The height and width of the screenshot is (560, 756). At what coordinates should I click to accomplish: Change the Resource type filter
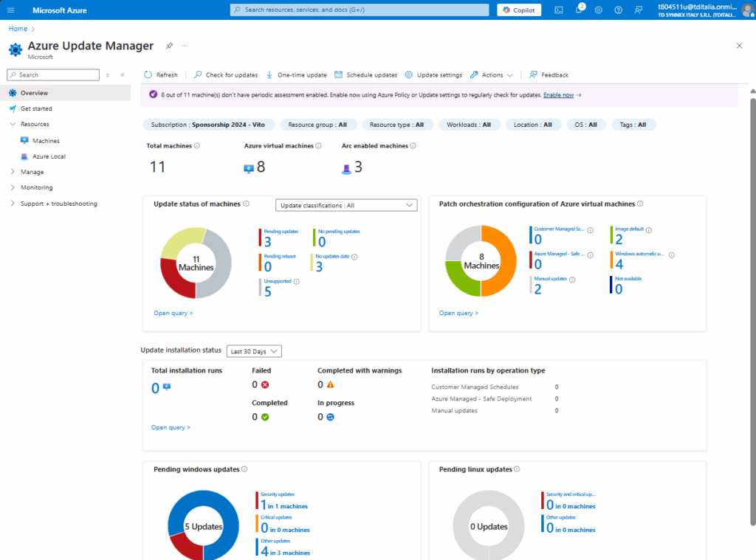(396, 125)
